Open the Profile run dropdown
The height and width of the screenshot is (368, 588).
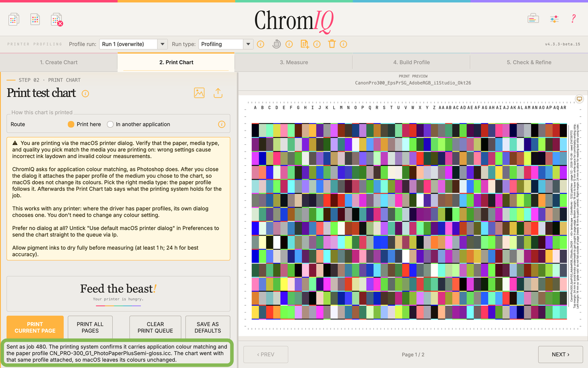[x=133, y=44]
